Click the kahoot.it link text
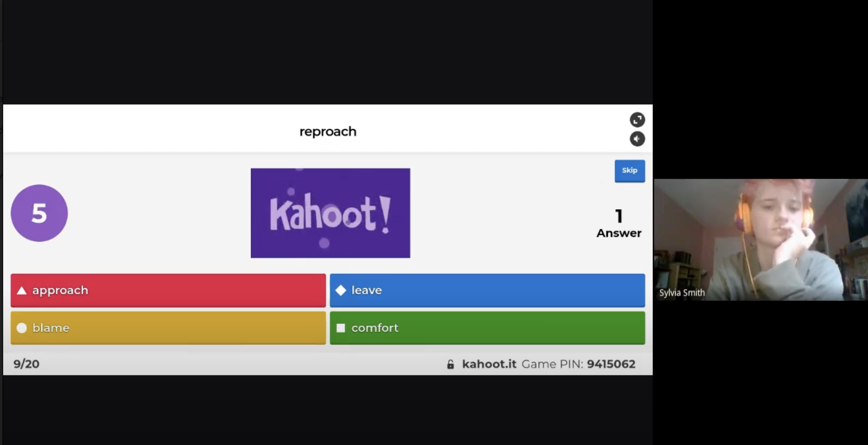 click(489, 364)
